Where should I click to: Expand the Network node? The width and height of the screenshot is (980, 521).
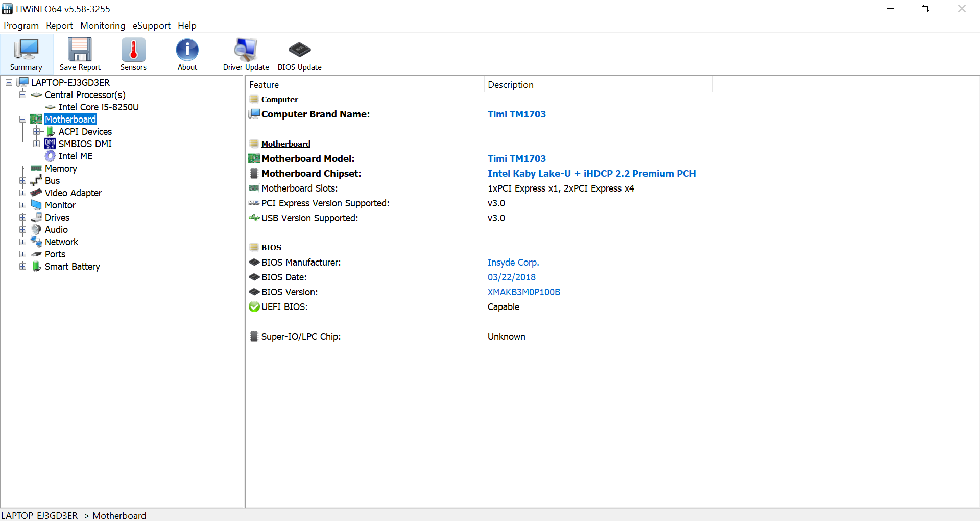22,242
